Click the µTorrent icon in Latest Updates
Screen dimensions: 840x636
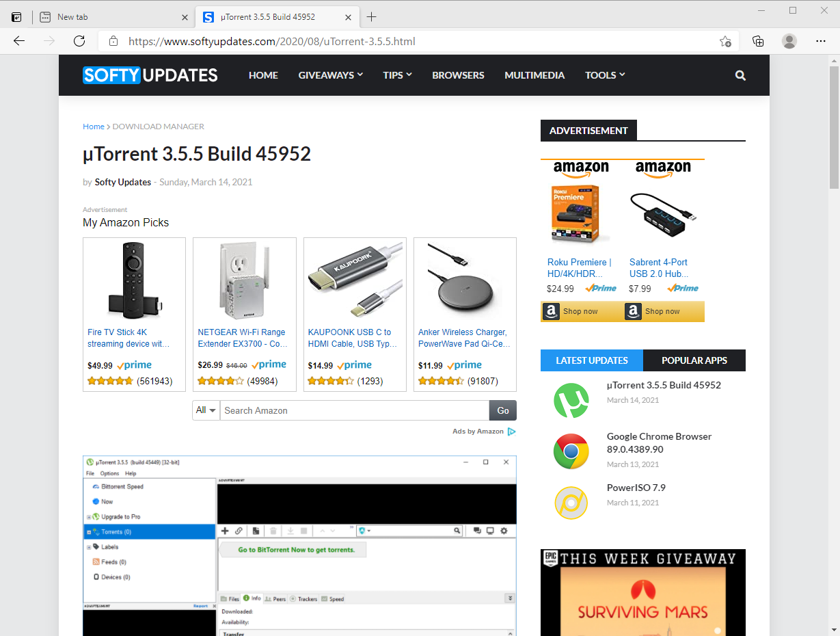click(x=571, y=401)
